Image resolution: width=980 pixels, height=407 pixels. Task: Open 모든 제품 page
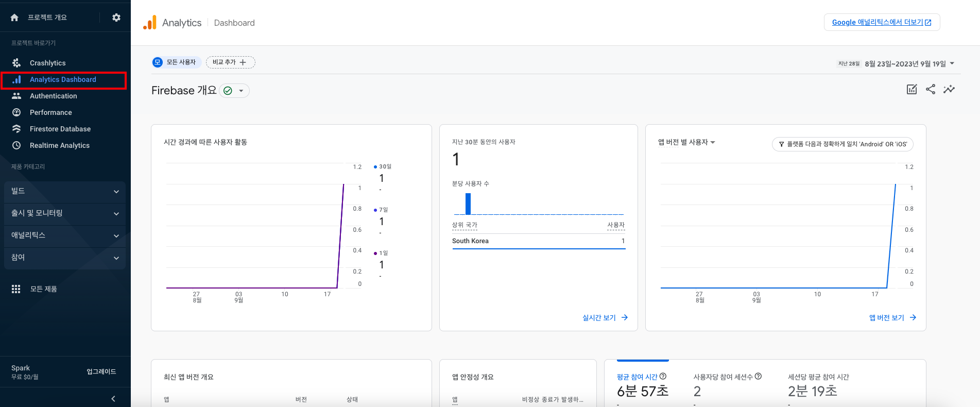coord(43,289)
